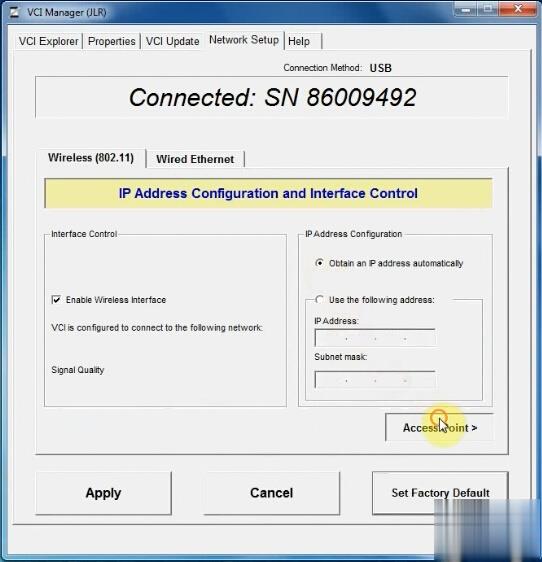Select the Network Setup tab
The width and height of the screenshot is (542, 562).
(244, 40)
